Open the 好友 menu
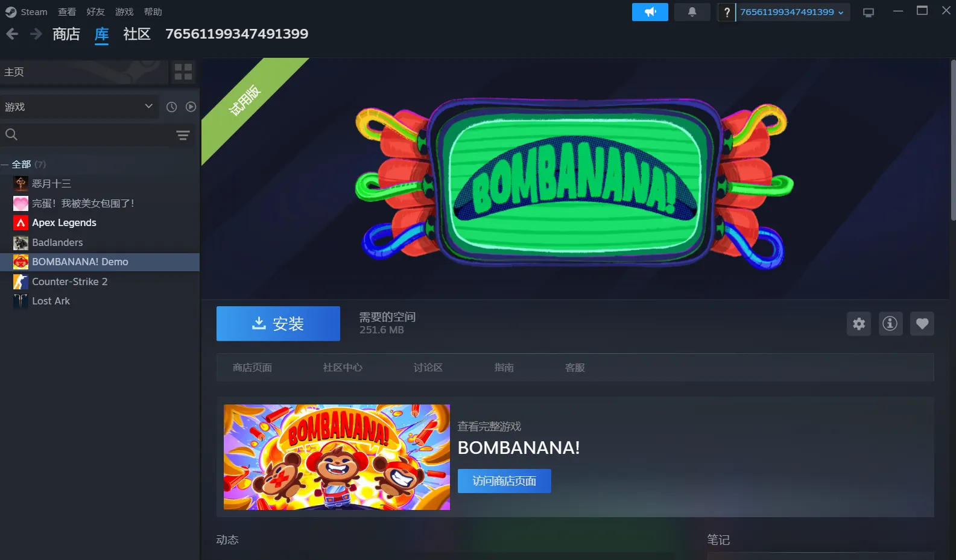The height and width of the screenshot is (560, 956). point(95,12)
